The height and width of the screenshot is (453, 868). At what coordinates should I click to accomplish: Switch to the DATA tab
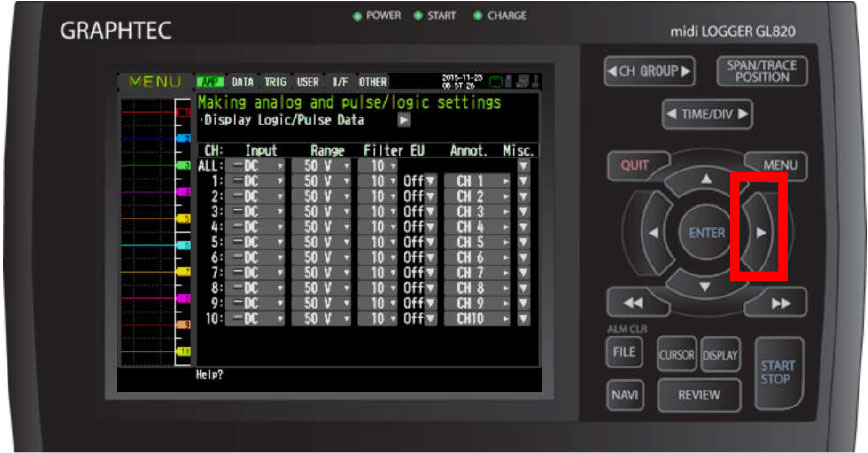coord(242,82)
